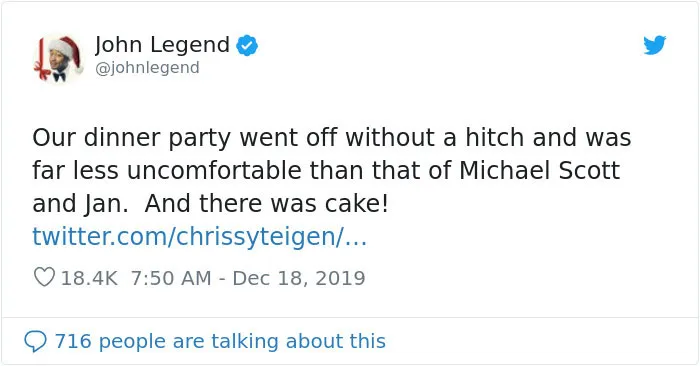Like the tweet with the heart icon
Screen dimensions: 700x366
pyautogui.click(x=44, y=277)
